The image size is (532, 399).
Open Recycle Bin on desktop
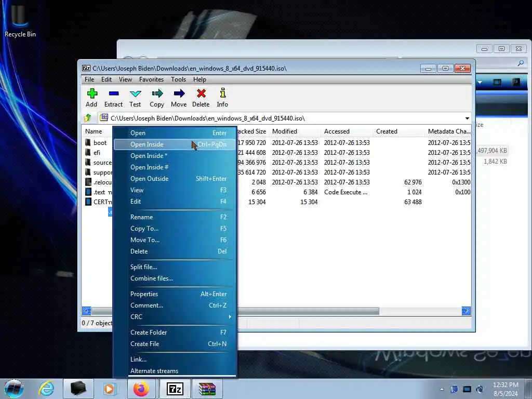coord(20,20)
